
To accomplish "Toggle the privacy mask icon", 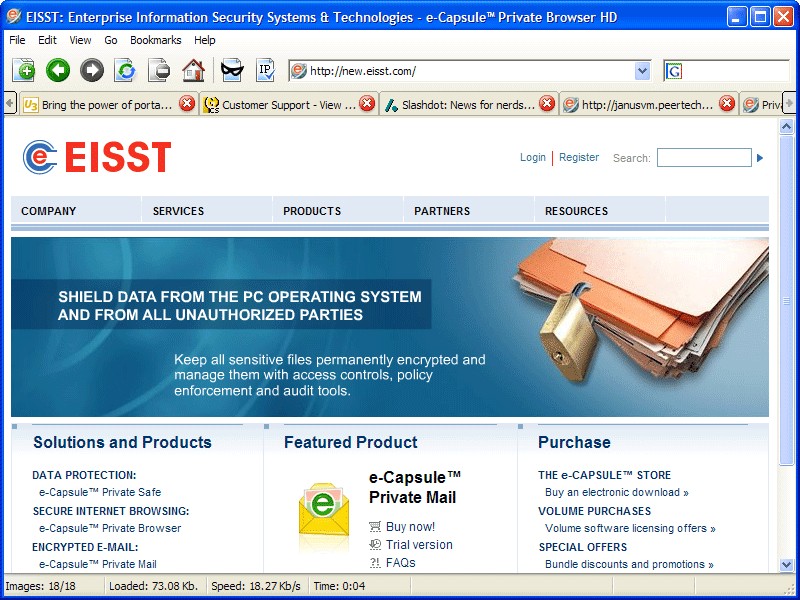I will 232,70.
